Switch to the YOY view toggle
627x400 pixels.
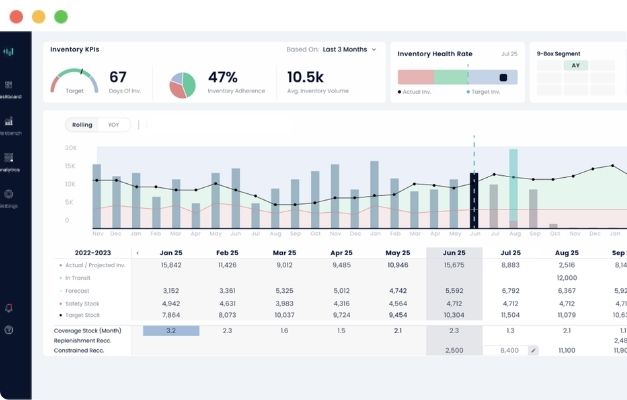pos(114,125)
